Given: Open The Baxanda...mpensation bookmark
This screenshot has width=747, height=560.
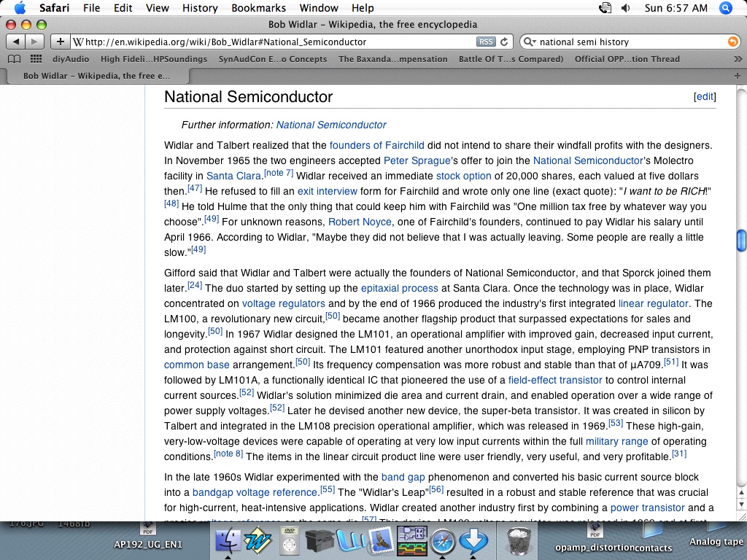Looking at the screenshot, I should tap(393, 59).
